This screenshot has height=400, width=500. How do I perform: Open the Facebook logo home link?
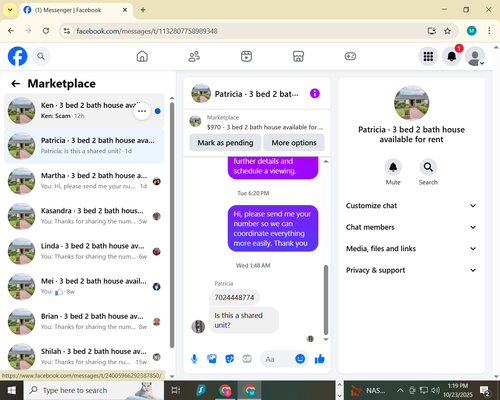17,56
